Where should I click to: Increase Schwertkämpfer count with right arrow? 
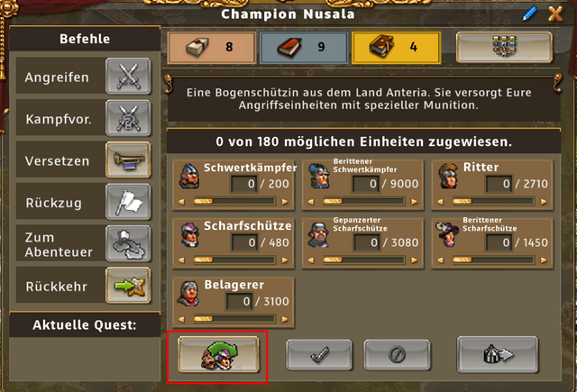pyautogui.click(x=285, y=202)
